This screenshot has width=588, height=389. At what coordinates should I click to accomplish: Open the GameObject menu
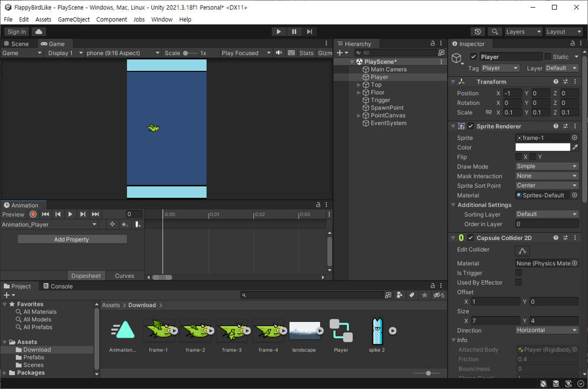(73, 19)
